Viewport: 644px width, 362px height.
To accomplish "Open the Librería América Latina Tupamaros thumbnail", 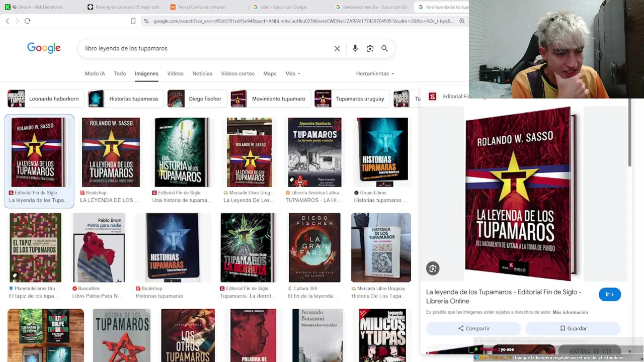I will pos(314,152).
